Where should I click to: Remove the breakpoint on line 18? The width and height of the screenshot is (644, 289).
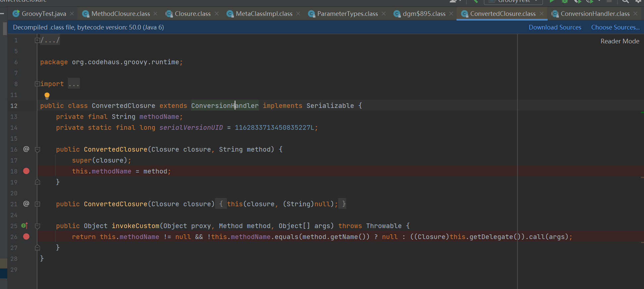(27, 171)
